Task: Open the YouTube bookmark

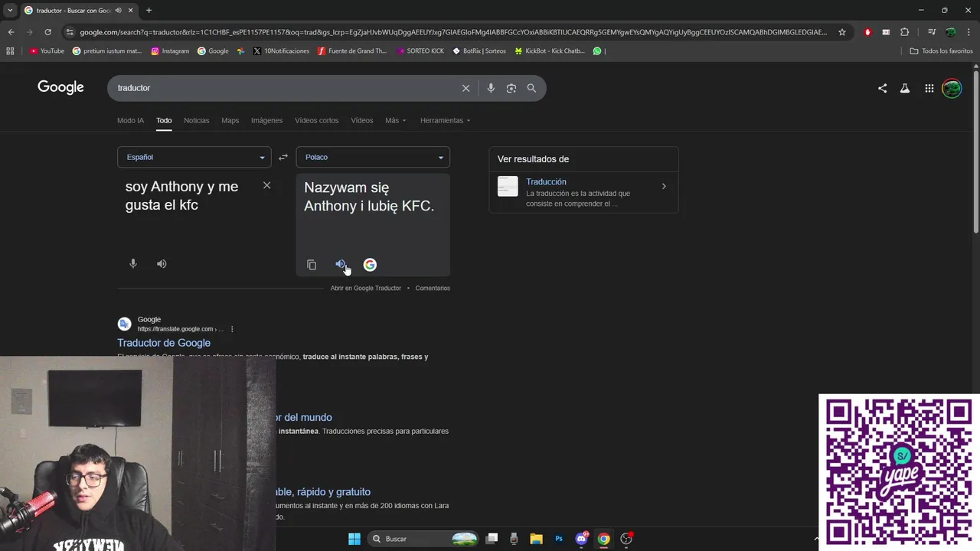Action: [47, 51]
